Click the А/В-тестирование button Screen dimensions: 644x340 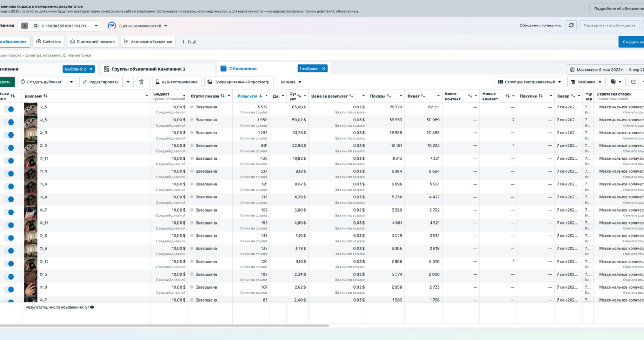[176, 82]
